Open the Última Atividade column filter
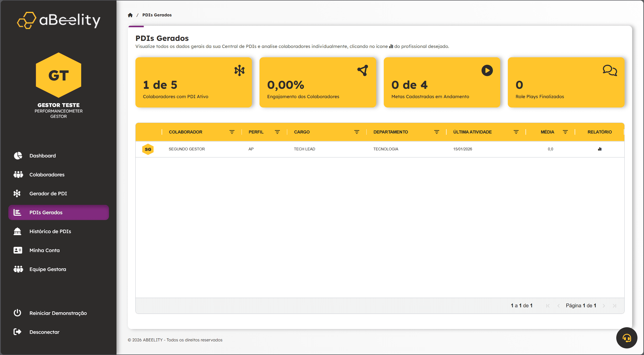This screenshot has width=644, height=355. pos(516,132)
